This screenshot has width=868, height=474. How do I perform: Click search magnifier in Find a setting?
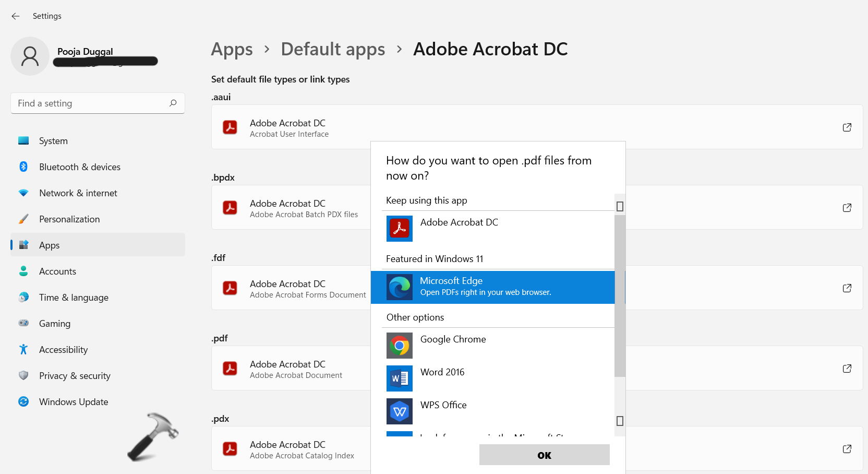(173, 103)
